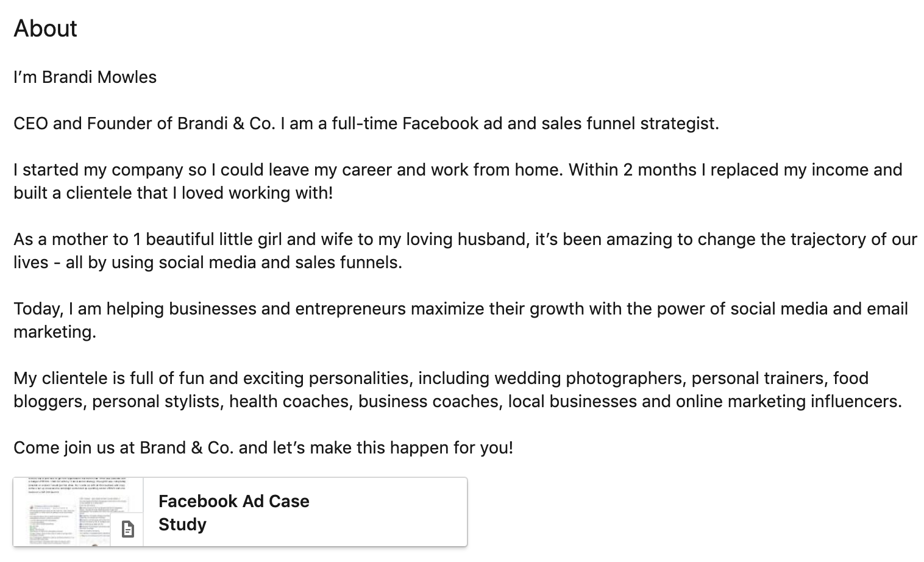This screenshot has height=562, width=924.
Task: Click "Brand & Co." in the closing line
Action: [187, 447]
